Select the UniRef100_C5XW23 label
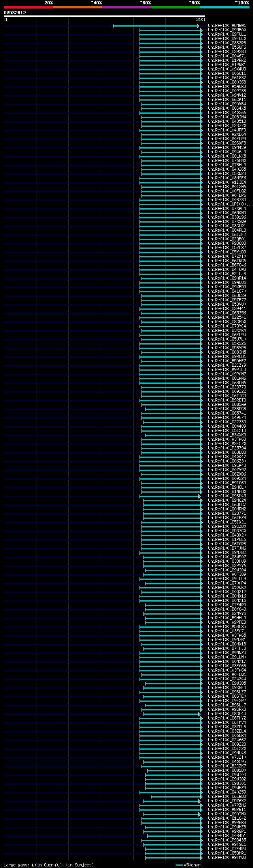Image resolution: width=253 pixels, height=868 pixels. tap(227, 174)
